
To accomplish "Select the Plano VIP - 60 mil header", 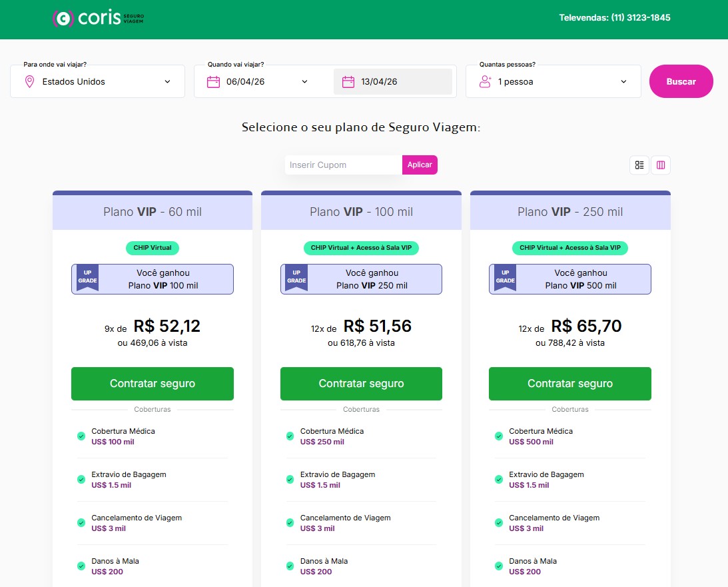I will [x=153, y=212].
